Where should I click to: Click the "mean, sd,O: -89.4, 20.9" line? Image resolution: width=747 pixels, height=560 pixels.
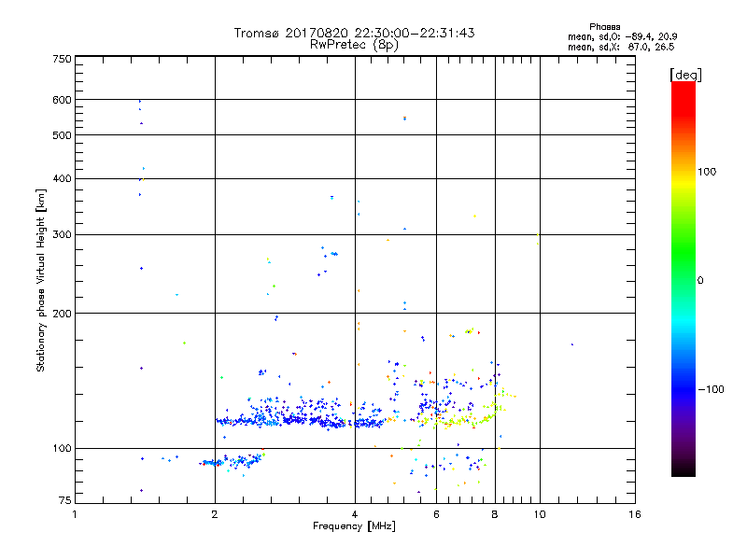pos(622,36)
